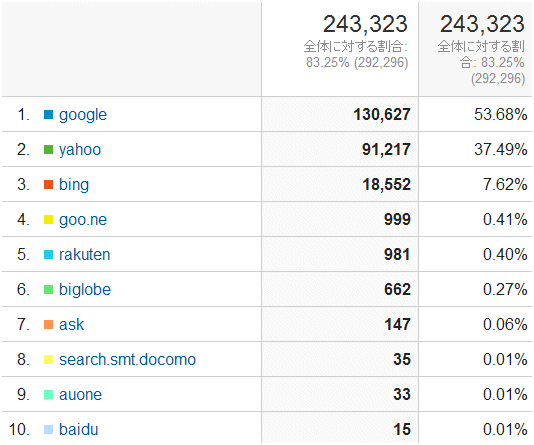Click the green swatch beside yahoo

click(48, 150)
